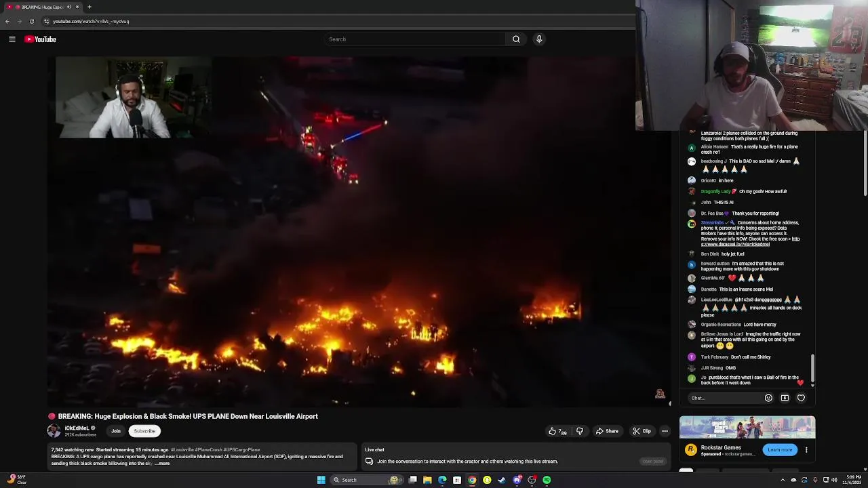Send a Super Chat with dollar icon
Screen dimensions: 868x488
(785, 398)
